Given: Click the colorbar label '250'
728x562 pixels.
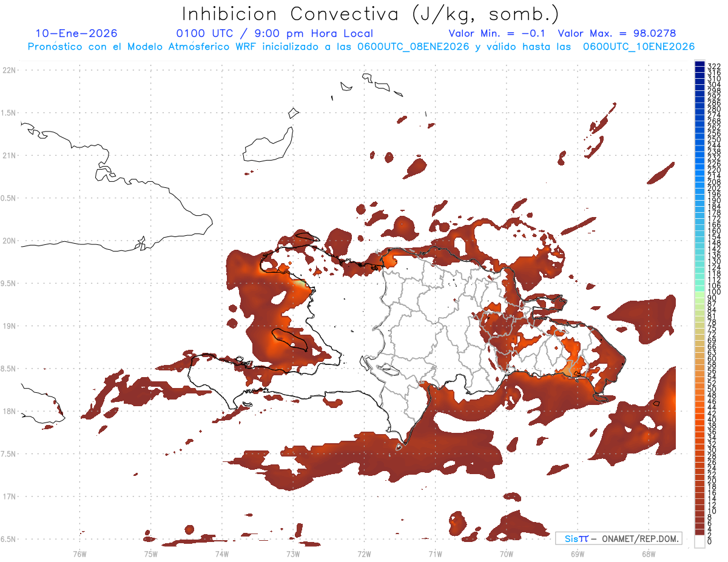Looking at the screenshot, I should [x=714, y=139].
